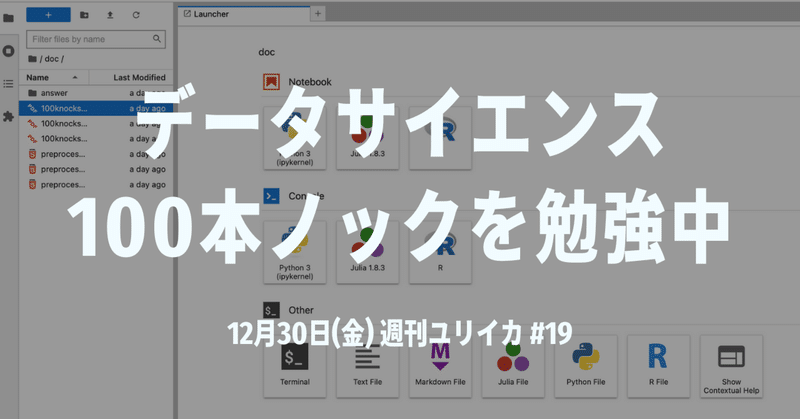Launch a Python 3 ipykernel Console
Screen dimensions: 800x419
coord(295,252)
